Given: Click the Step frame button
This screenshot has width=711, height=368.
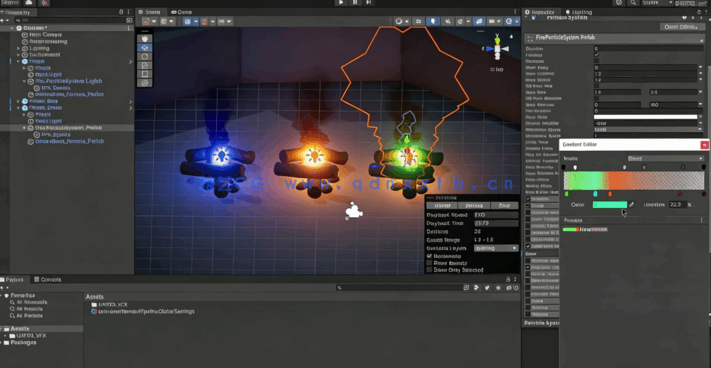Looking at the screenshot, I should (x=369, y=2).
